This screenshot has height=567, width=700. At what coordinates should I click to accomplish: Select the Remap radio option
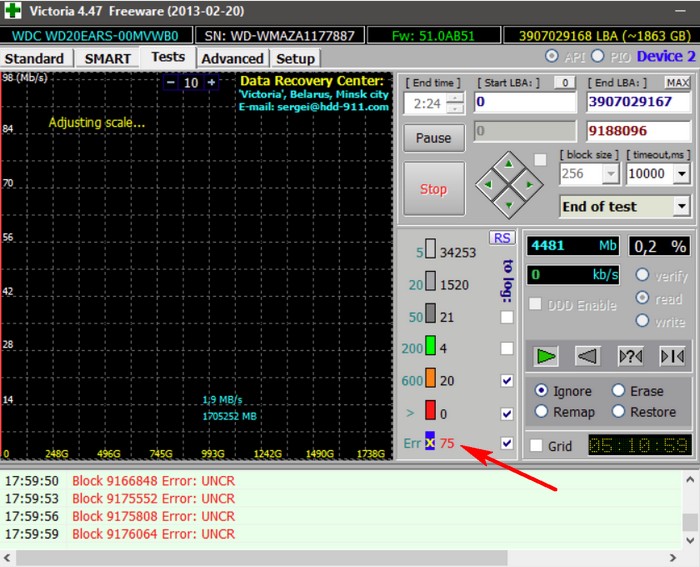pyautogui.click(x=541, y=411)
